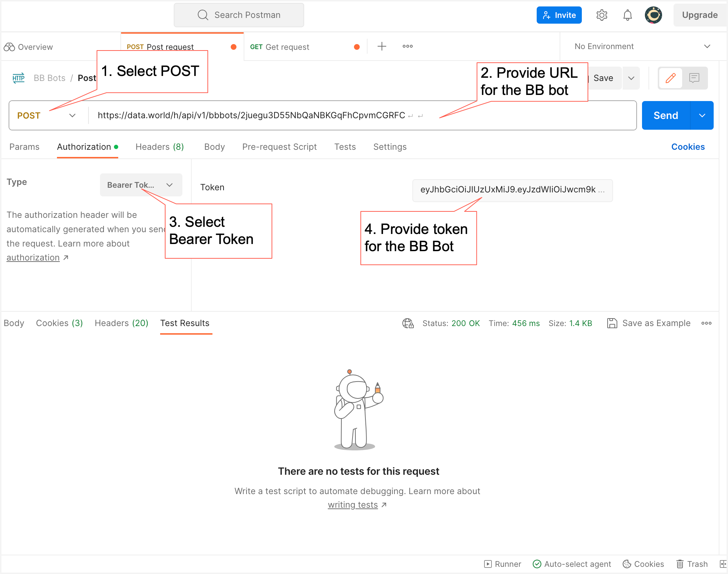
Task: Follow the authorization learn-more link
Action: tap(33, 258)
